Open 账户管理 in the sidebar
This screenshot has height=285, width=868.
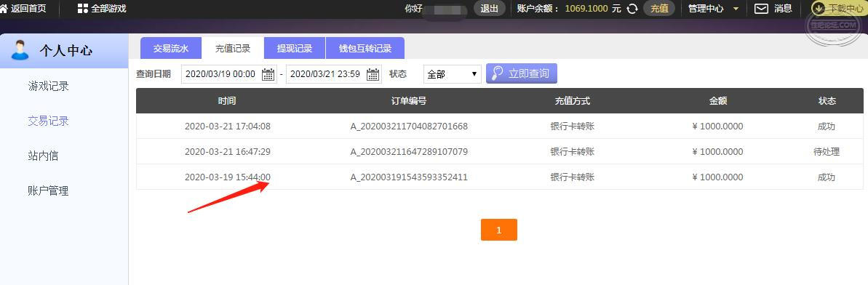pyautogui.click(x=48, y=191)
